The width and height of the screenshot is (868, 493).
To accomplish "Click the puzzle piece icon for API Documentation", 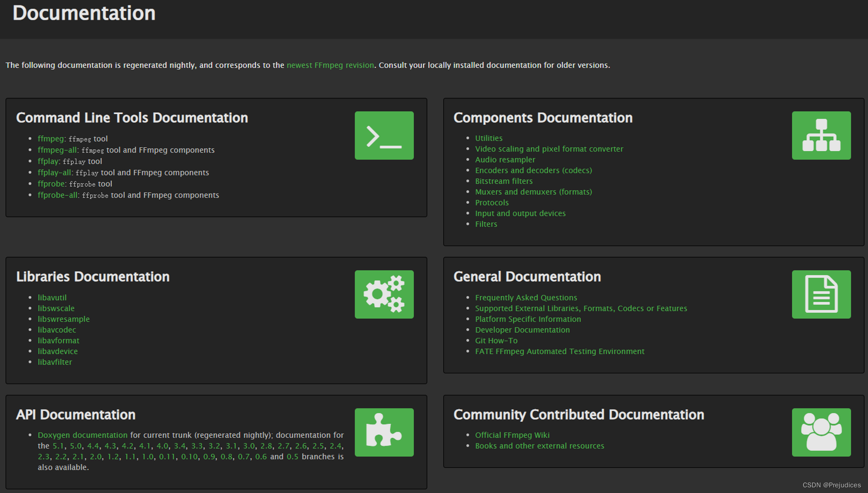I will [384, 432].
